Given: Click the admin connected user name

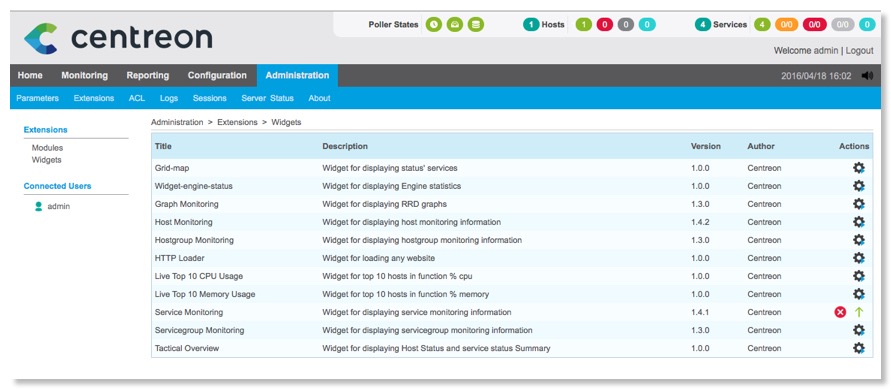Looking at the screenshot, I should pyautogui.click(x=59, y=207).
